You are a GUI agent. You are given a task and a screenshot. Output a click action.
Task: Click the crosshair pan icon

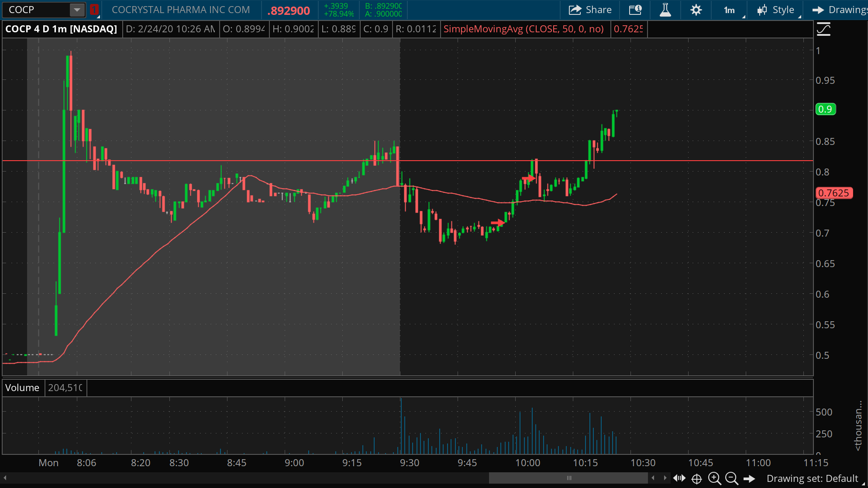(697, 478)
